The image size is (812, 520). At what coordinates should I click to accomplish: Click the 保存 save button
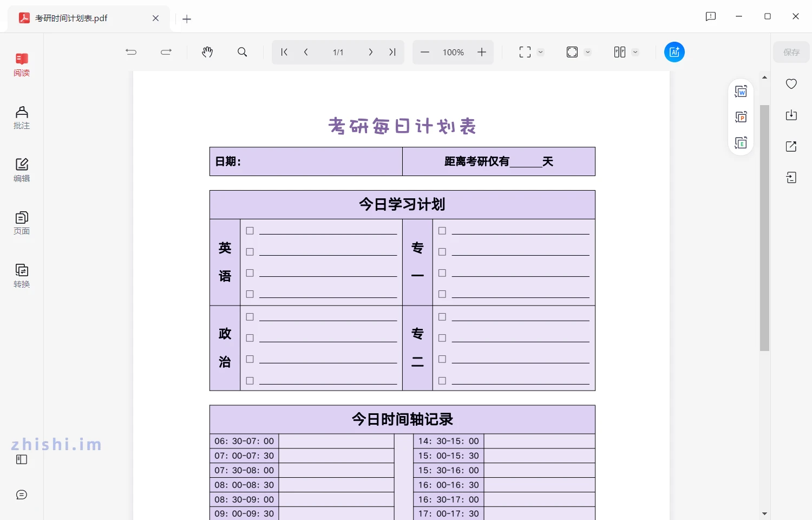791,52
